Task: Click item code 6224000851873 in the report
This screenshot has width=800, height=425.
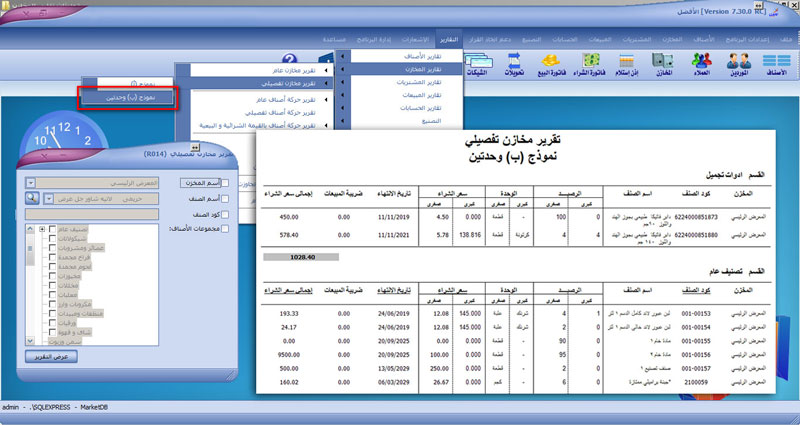Action: click(x=695, y=217)
